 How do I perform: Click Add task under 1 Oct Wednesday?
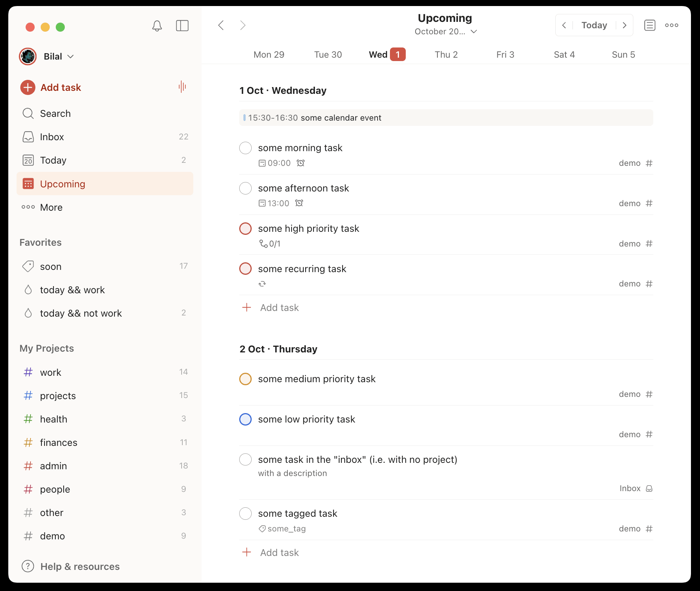(279, 308)
